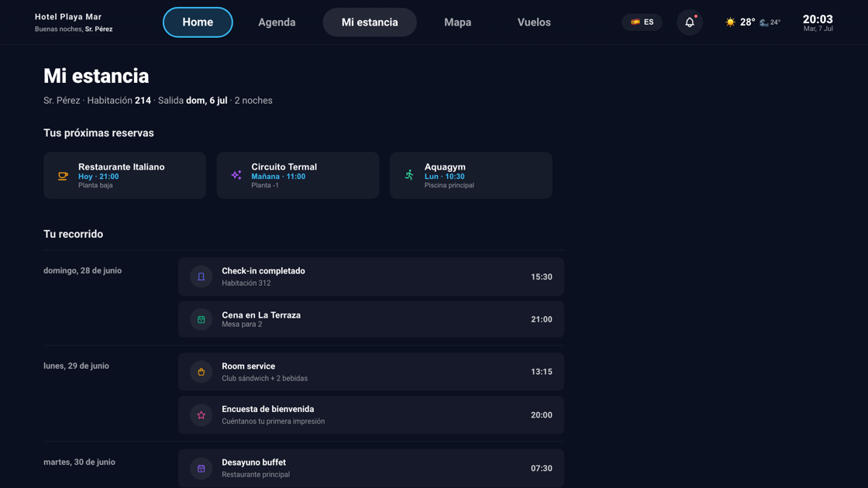Click the Desayuno buffet calendar icon

tap(201, 468)
